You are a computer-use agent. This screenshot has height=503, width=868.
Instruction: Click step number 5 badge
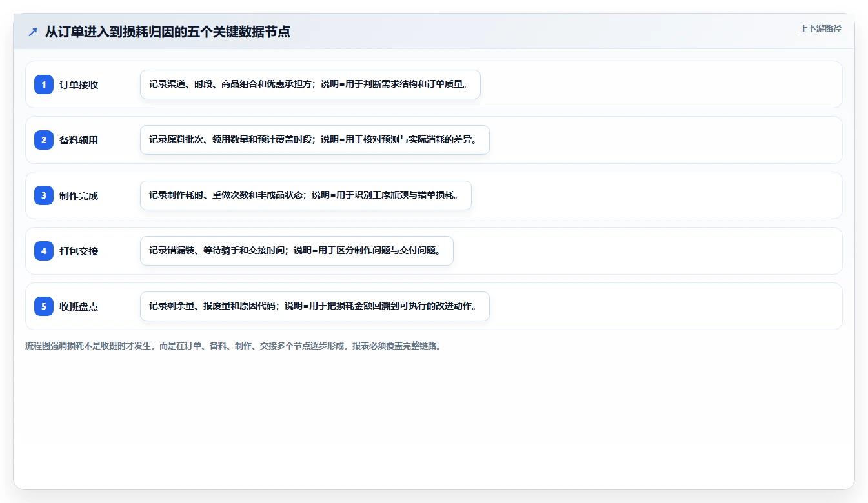(x=44, y=306)
